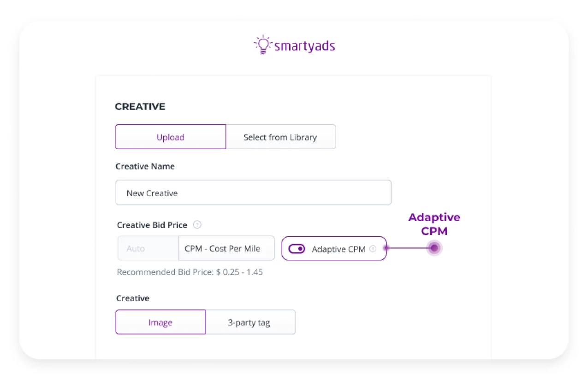Viewport: 588px width, 380px height.
Task: Click the New Creative name field
Action: 253,193
